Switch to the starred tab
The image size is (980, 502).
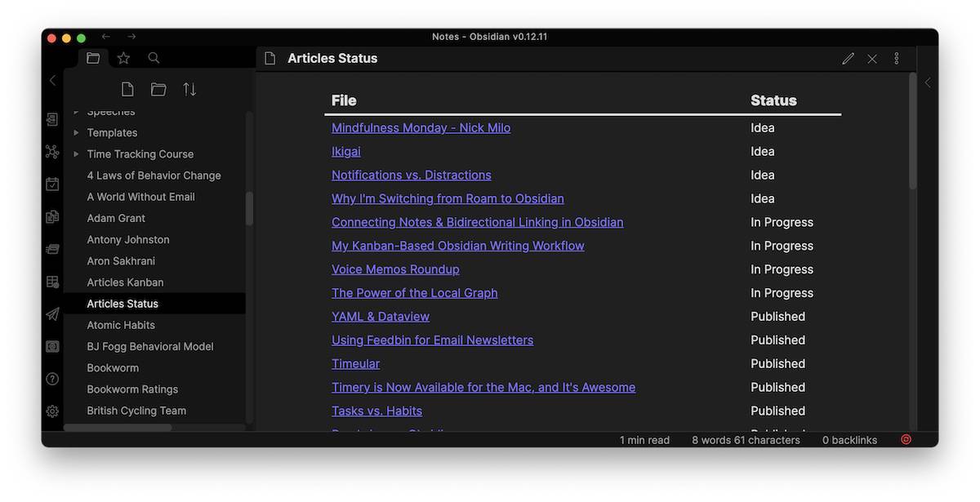[x=123, y=58]
